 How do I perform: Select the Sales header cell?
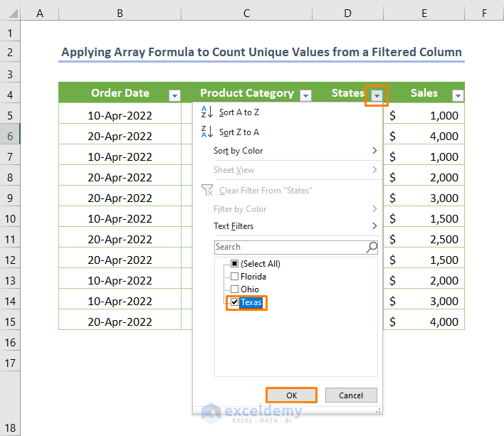tap(424, 92)
